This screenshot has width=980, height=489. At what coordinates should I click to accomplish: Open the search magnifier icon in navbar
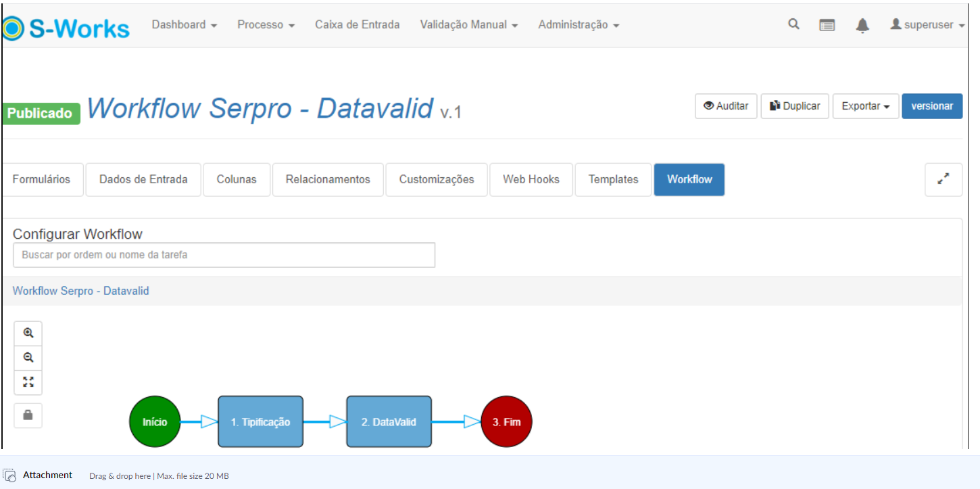click(x=793, y=24)
